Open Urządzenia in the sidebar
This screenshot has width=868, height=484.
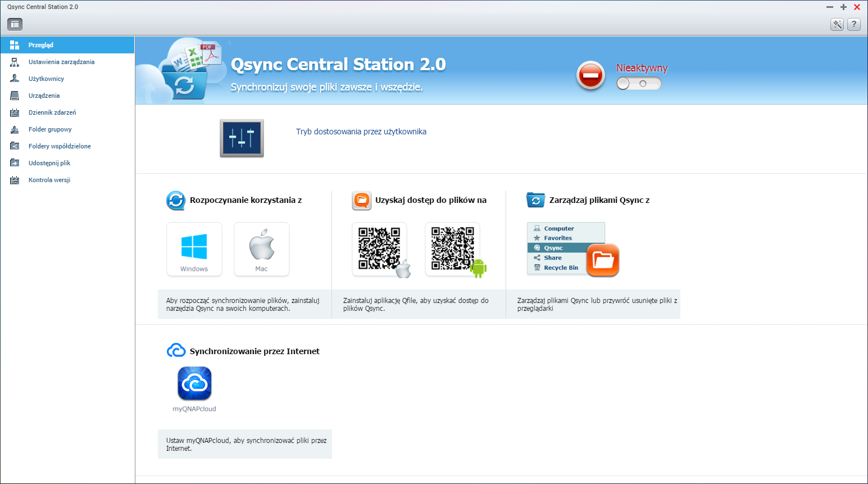[x=67, y=96]
